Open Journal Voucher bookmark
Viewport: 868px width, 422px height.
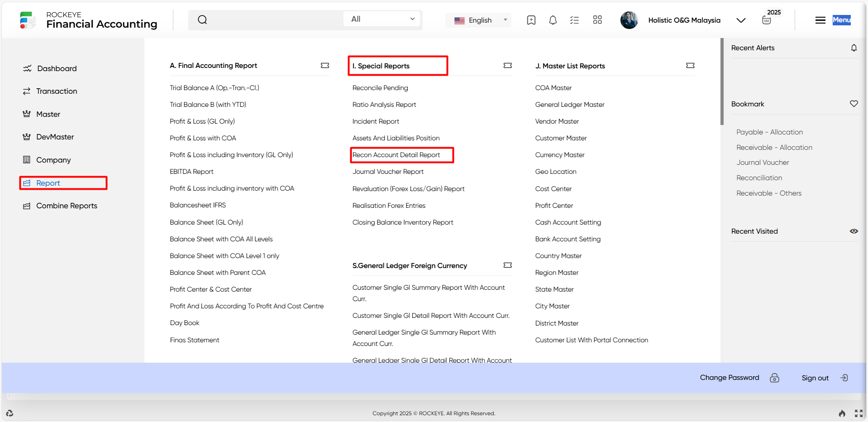[763, 163]
